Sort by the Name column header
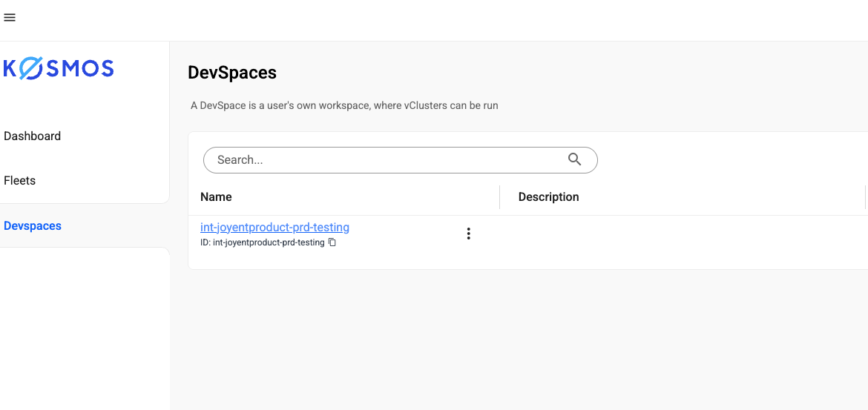 [x=216, y=197]
